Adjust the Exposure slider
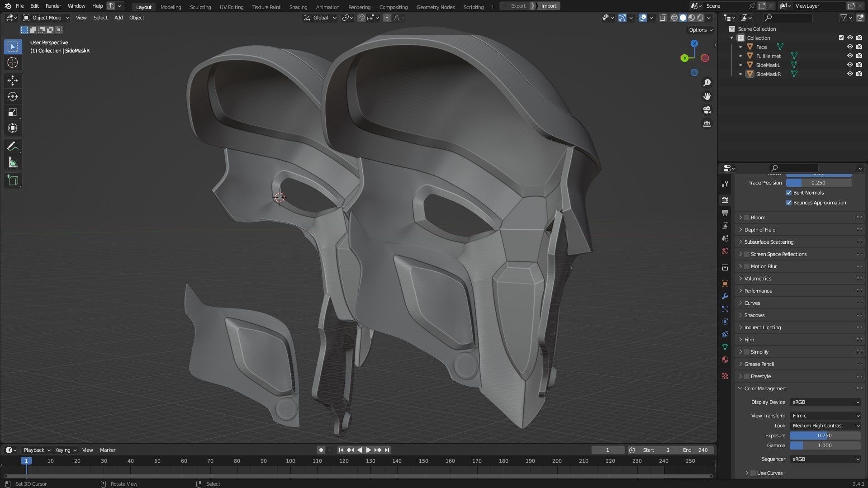Image resolution: width=868 pixels, height=488 pixels. point(825,436)
